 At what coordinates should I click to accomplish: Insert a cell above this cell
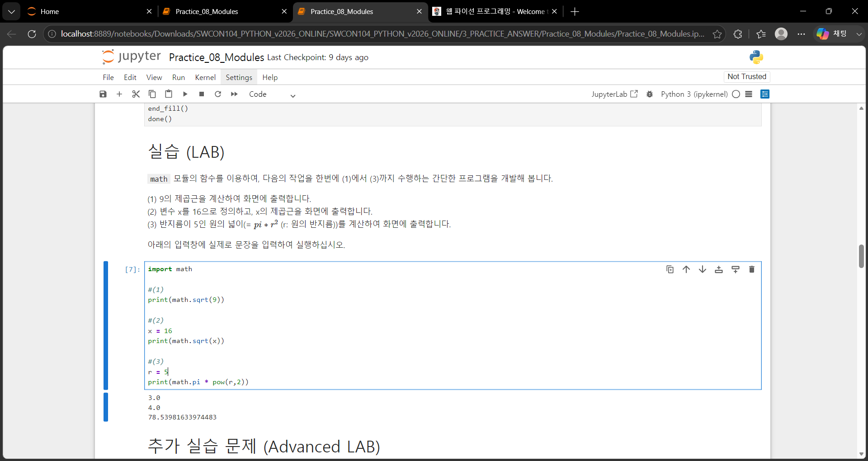coord(719,269)
